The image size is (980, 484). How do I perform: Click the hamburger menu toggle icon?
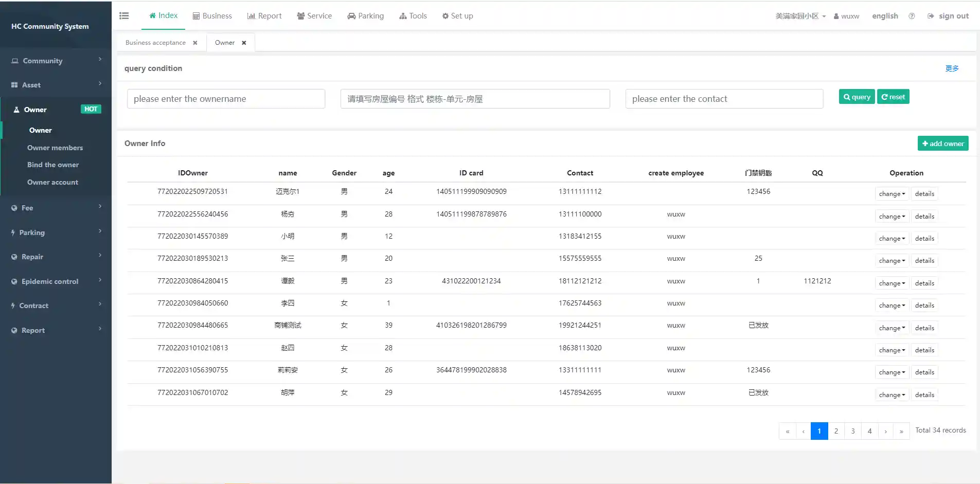tap(124, 16)
